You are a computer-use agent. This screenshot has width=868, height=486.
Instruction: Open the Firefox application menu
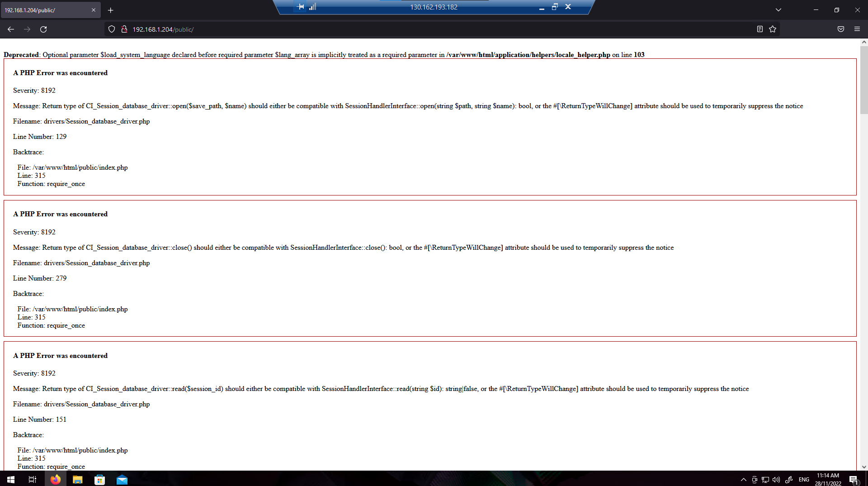click(x=857, y=29)
